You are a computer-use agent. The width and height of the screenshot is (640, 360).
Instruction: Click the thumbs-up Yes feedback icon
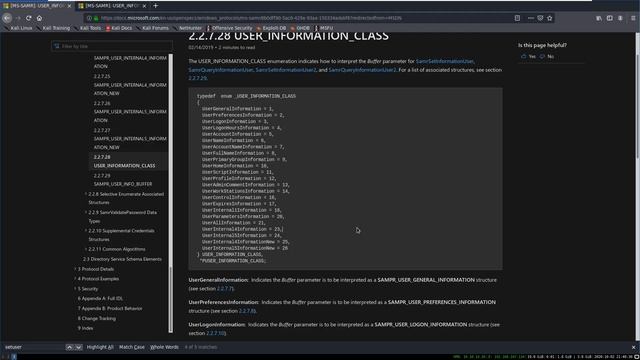(524, 56)
